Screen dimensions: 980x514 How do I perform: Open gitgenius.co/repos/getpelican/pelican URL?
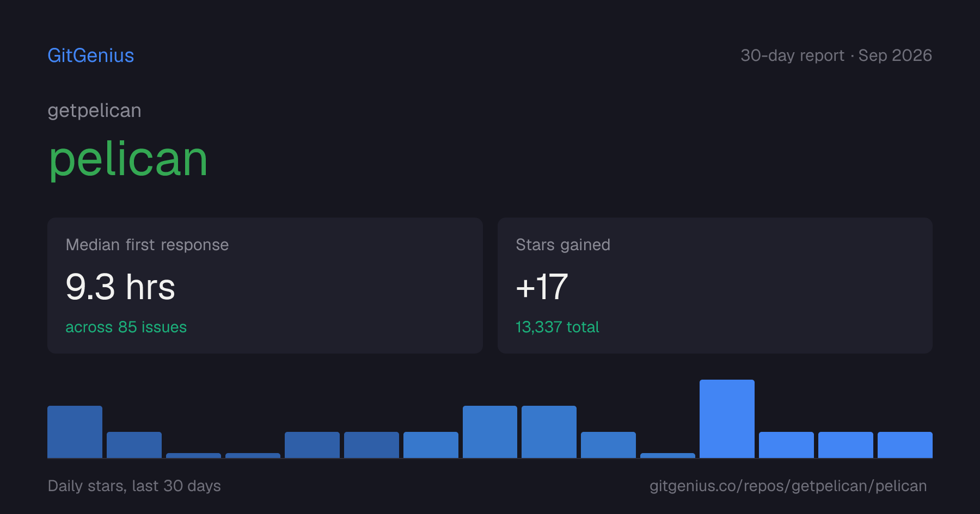(x=788, y=486)
